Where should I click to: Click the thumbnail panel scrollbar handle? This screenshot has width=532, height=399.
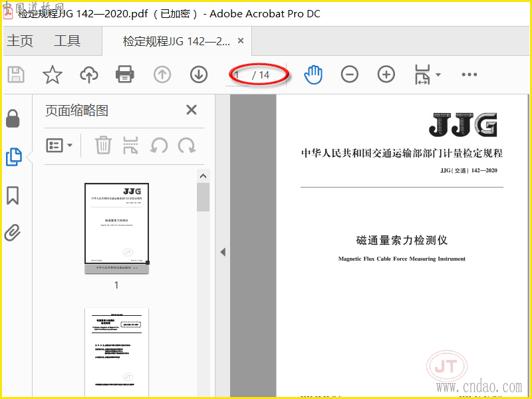click(203, 197)
